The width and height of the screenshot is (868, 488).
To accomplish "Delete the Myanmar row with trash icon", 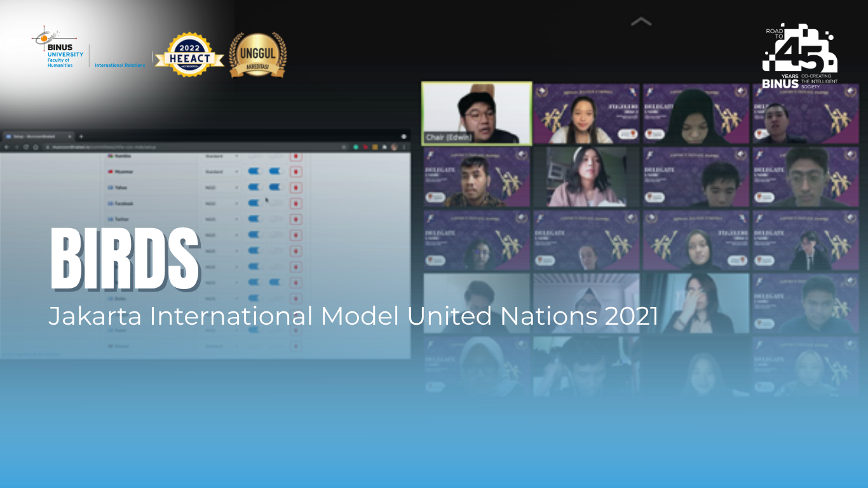I will pyautogui.click(x=295, y=172).
